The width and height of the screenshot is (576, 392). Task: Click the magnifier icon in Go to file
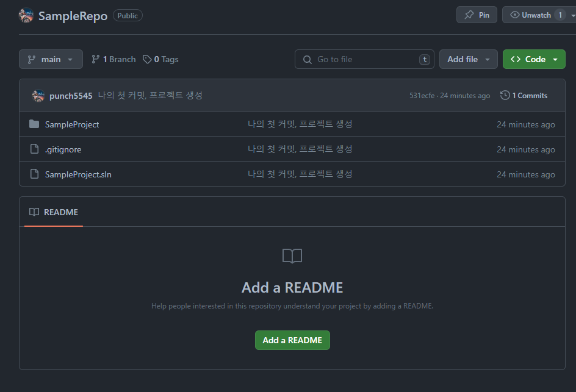307,60
